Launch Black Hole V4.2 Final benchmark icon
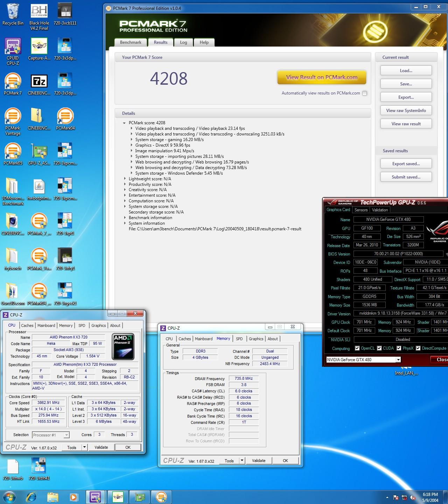This screenshot has height=504, width=448. tap(39, 17)
